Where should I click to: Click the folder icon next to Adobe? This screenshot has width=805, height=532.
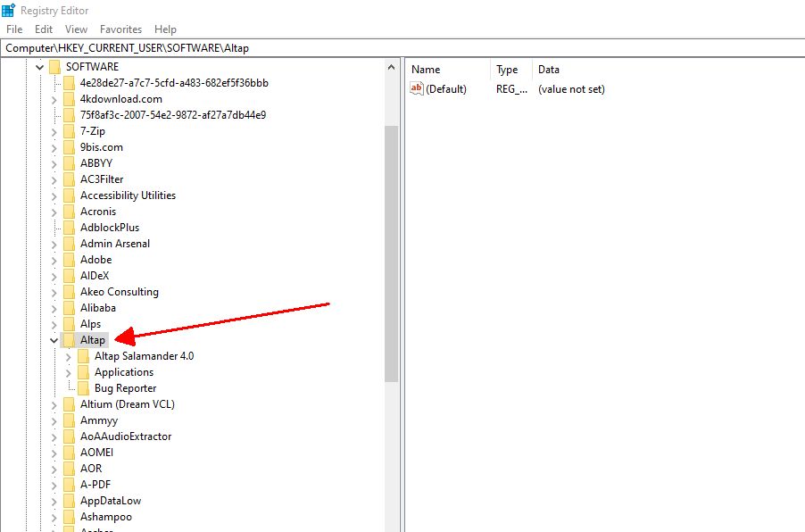click(x=69, y=260)
